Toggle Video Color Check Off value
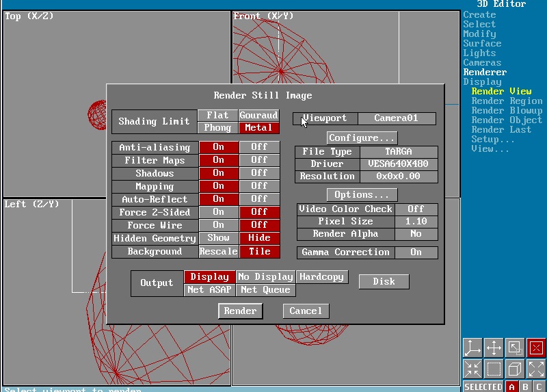This screenshot has height=392, width=547. (416, 209)
